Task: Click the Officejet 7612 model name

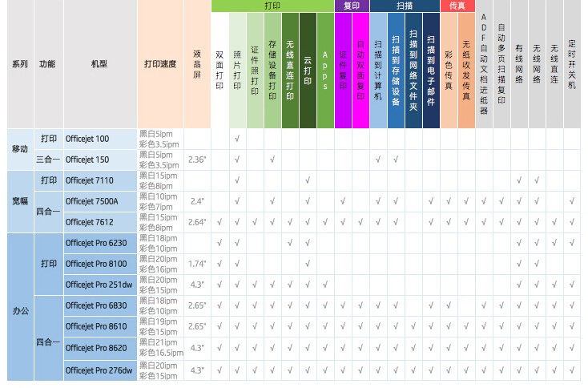Action: click(90, 223)
